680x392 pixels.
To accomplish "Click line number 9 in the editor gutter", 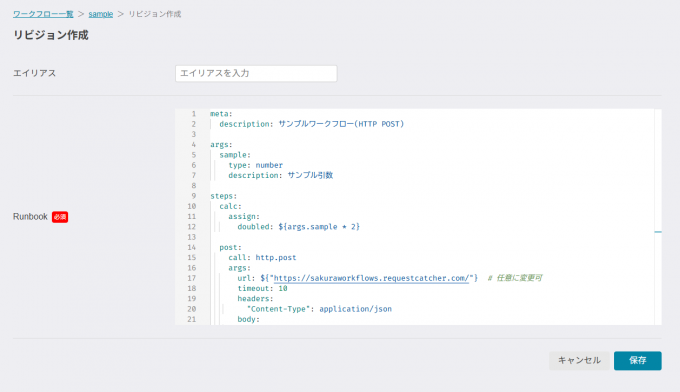I will (x=194, y=196).
